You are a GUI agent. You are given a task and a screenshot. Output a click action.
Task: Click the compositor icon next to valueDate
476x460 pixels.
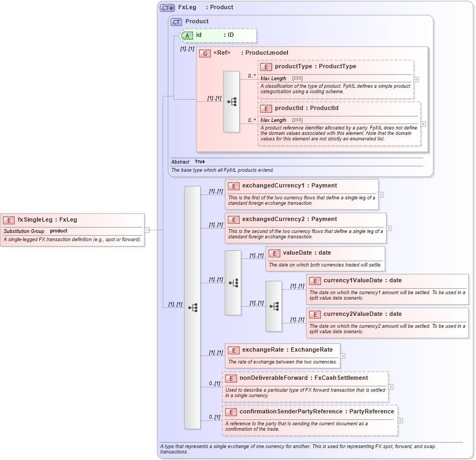coord(233,283)
